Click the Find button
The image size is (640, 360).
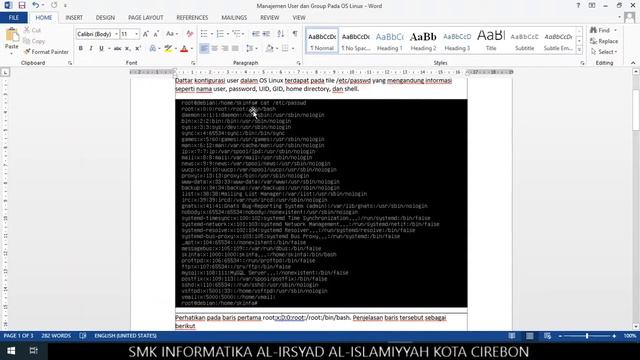600,30
